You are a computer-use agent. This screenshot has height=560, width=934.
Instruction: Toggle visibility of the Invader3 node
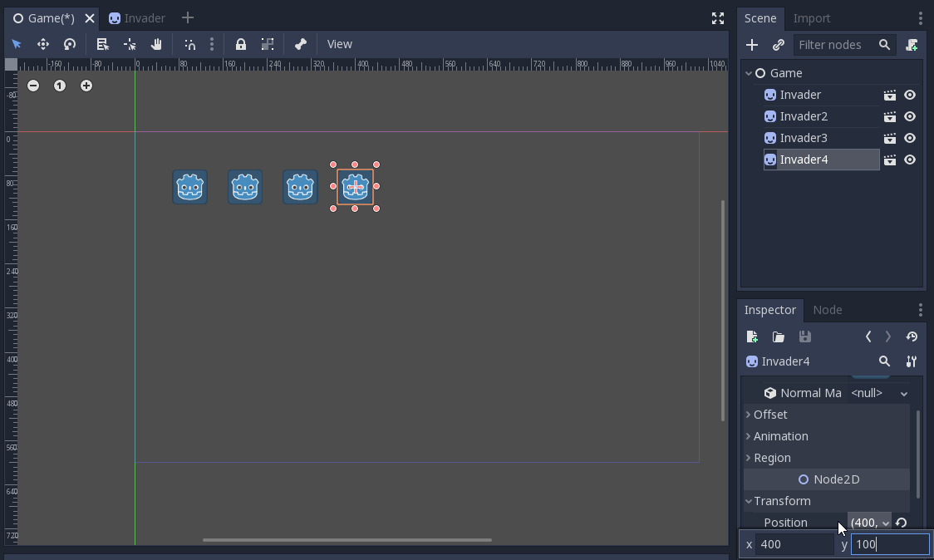(910, 138)
